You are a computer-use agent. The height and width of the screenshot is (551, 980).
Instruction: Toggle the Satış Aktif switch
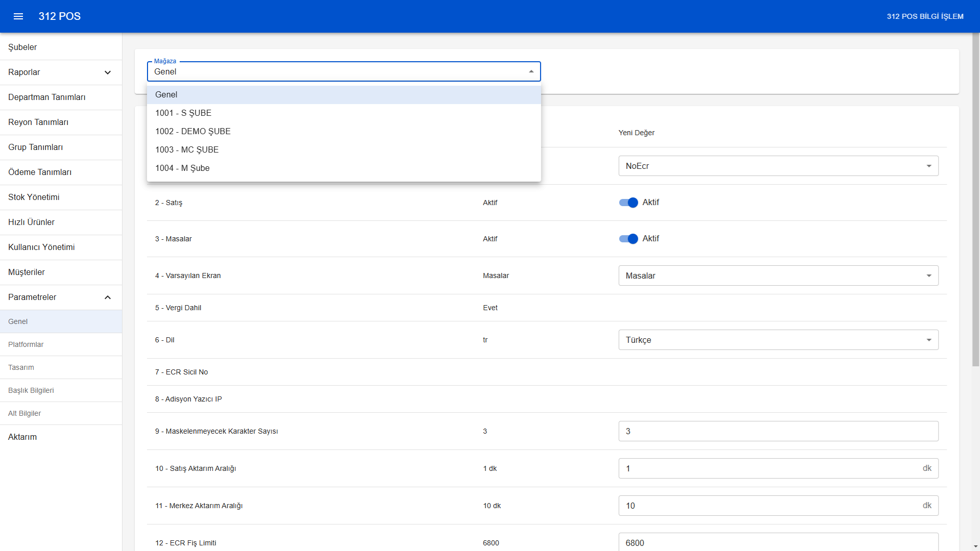[x=628, y=203]
